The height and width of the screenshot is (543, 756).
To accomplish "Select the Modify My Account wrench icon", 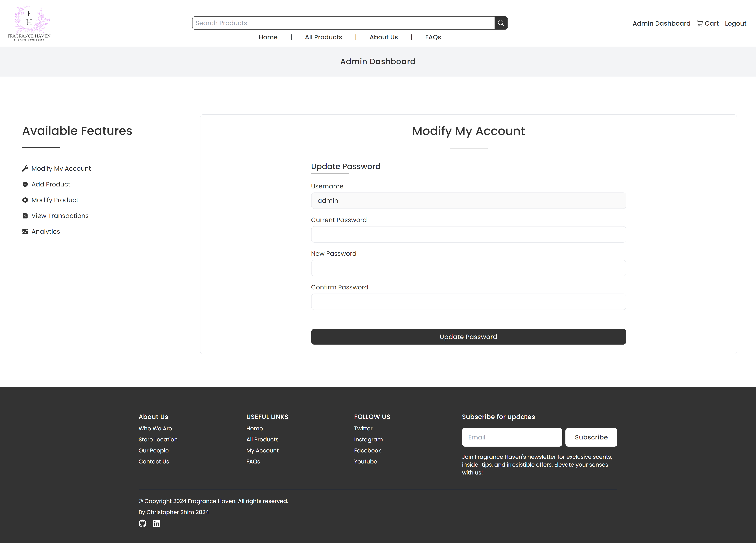I will point(25,168).
